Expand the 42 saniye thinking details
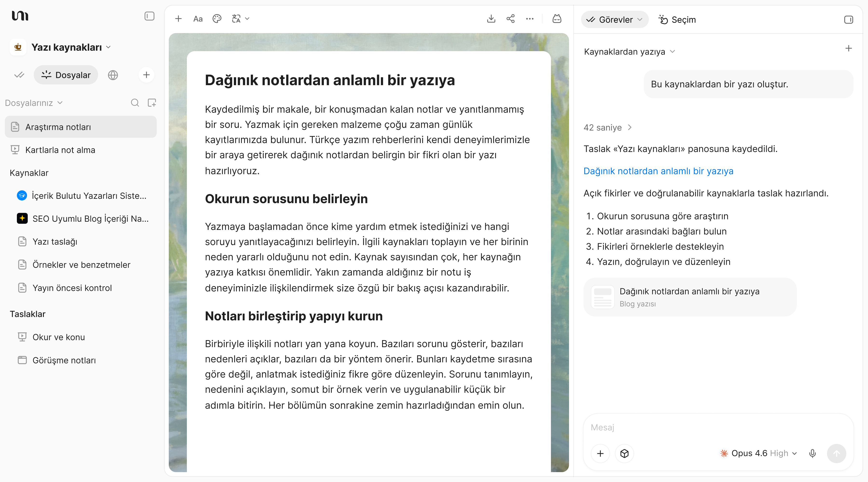 pyautogui.click(x=608, y=127)
